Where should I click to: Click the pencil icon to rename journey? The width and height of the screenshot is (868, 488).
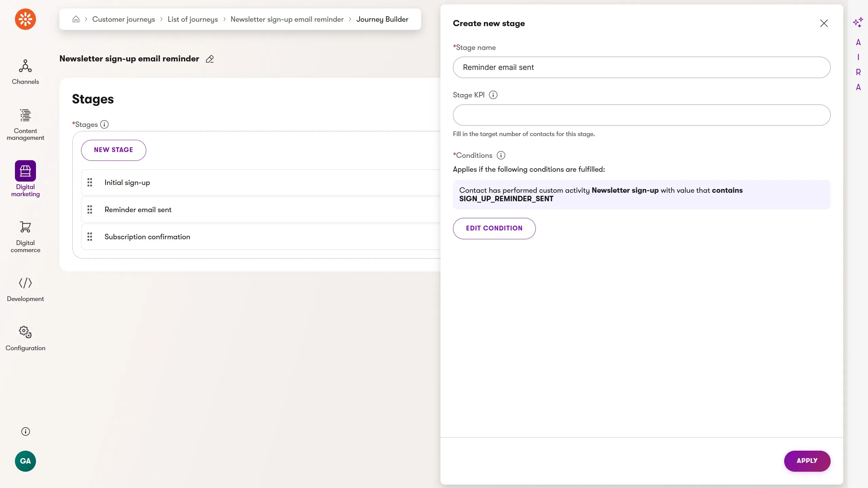pos(210,59)
